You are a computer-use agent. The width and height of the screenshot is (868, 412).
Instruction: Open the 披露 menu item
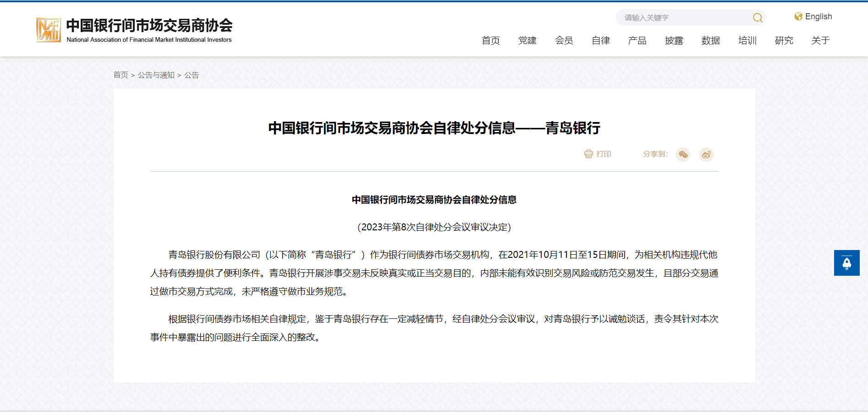(674, 40)
